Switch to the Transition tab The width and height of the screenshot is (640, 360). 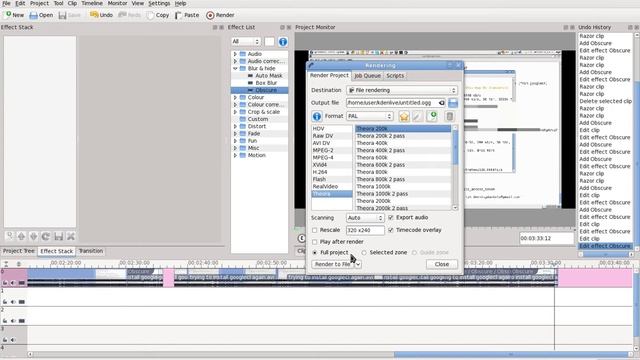click(91, 251)
